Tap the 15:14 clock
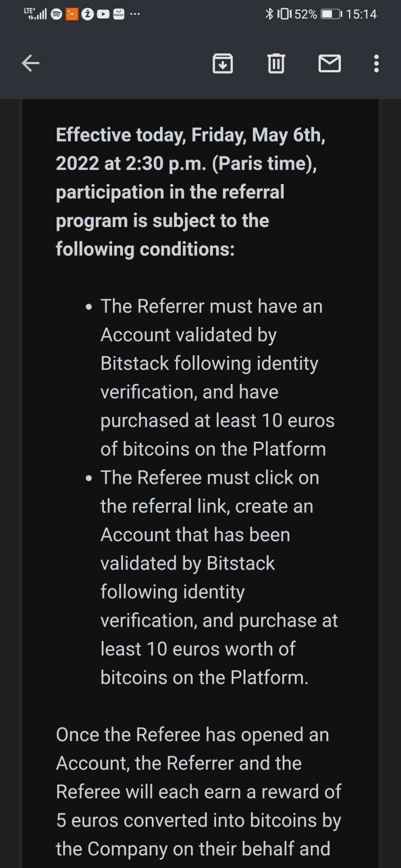This screenshot has height=868, width=401. (x=361, y=14)
